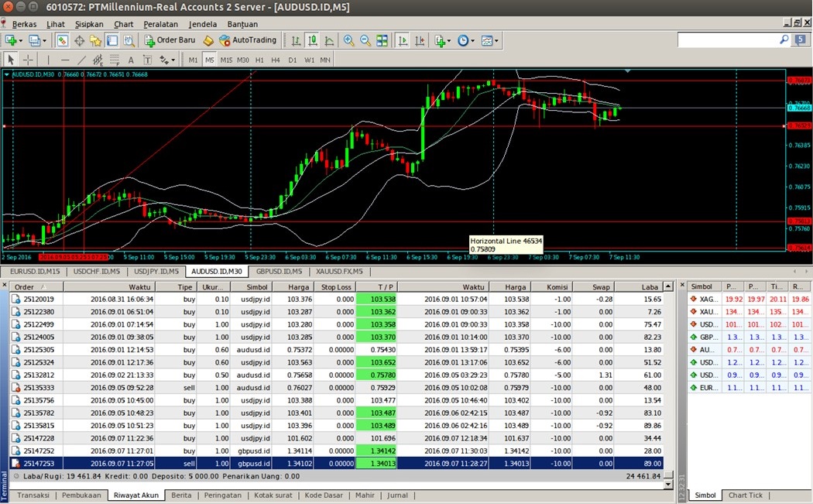Toggle the Terminal panel icon
The image size is (813, 504).
point(112,40)
